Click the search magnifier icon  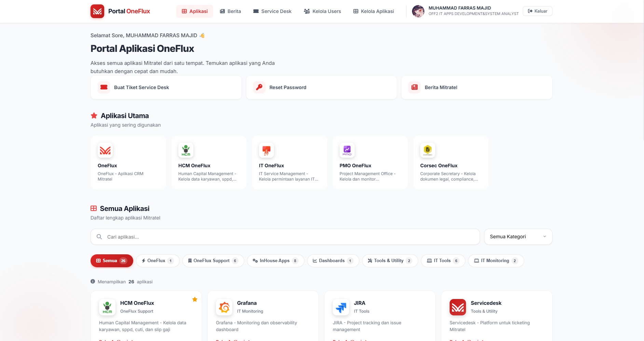point(99,237)
